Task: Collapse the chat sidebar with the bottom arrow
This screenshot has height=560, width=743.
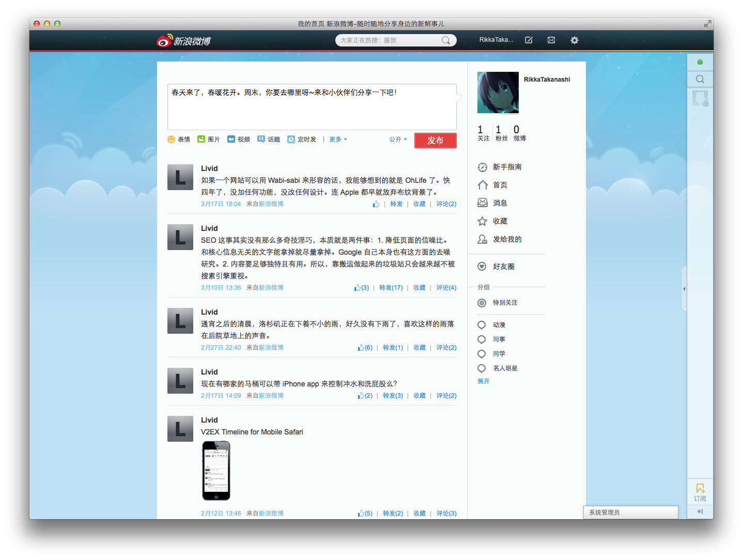Action: pos(700,511)
